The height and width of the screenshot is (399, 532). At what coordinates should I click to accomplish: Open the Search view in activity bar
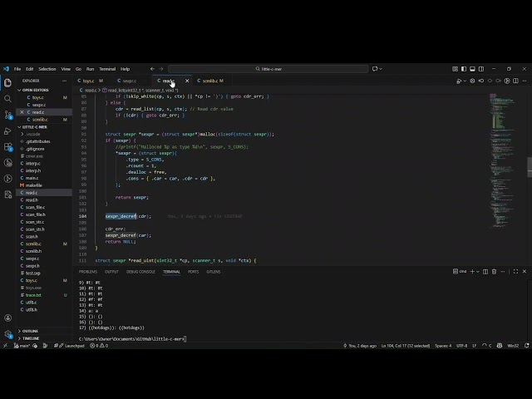pos(8,98)
